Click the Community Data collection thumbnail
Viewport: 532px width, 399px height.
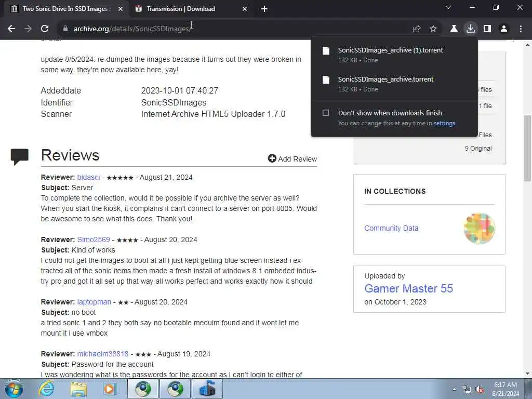(479, 229)
